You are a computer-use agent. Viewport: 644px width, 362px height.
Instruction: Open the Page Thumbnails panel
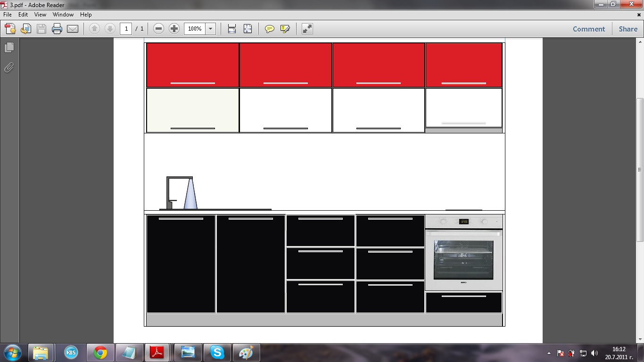(x=9, y=48)
